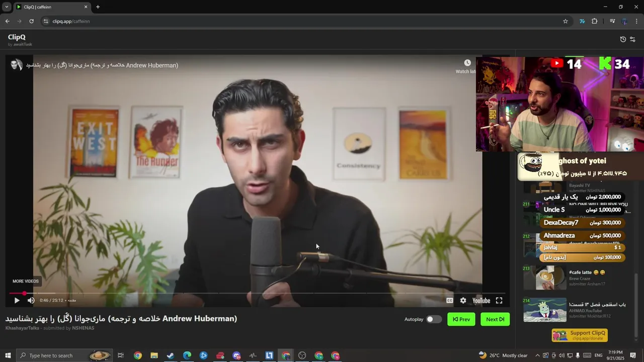Open the ClipQ history icon
Viewport: 644px width, 362px height.
[623, 39]
